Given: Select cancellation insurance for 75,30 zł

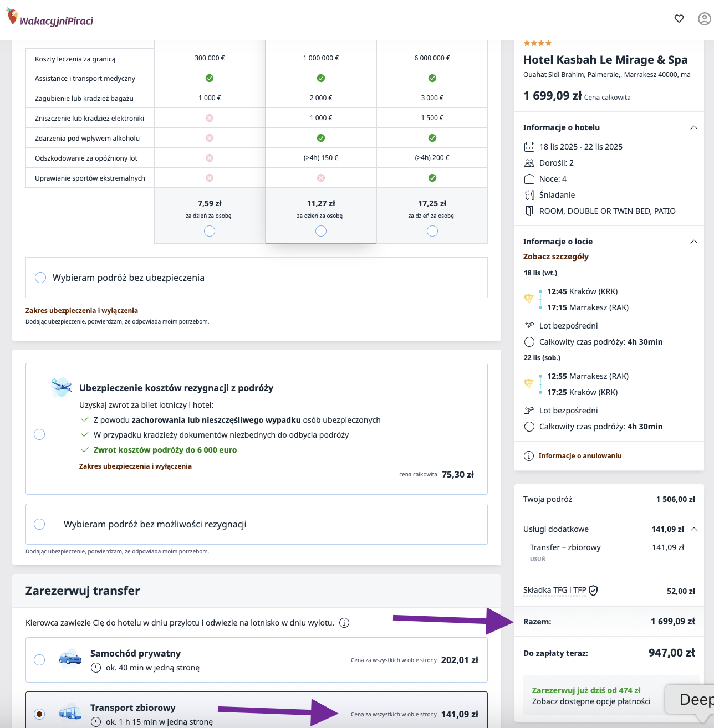Looking at the screenshot, I should [x=39, y=434].
